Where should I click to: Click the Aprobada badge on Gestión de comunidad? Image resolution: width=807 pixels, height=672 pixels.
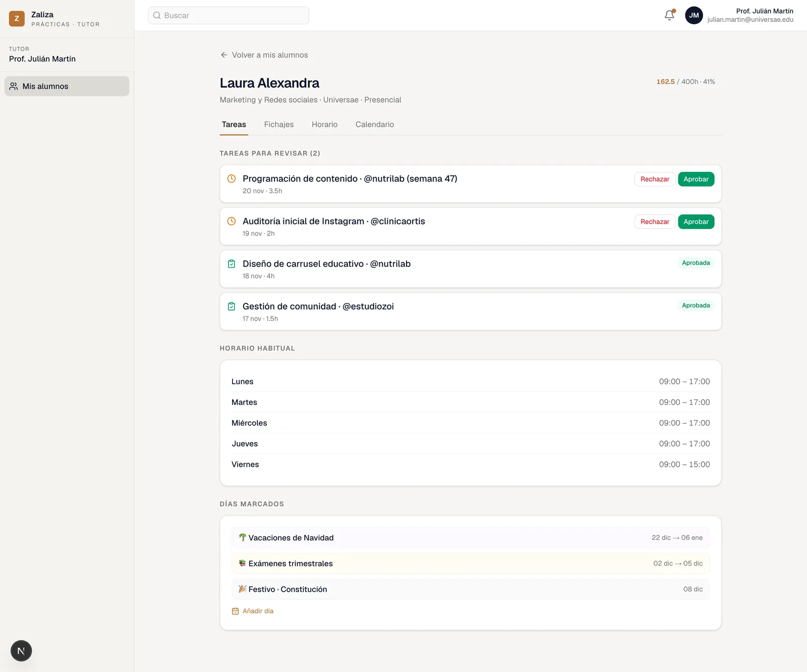(x=696, y=306)
